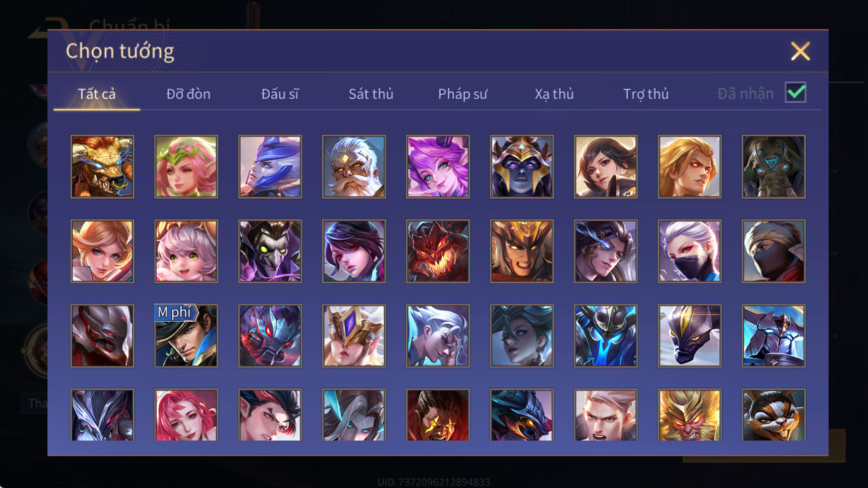Choose the pink-haired girl with green headband
Screen dimensions: 868x488
[x=186, y=166]
